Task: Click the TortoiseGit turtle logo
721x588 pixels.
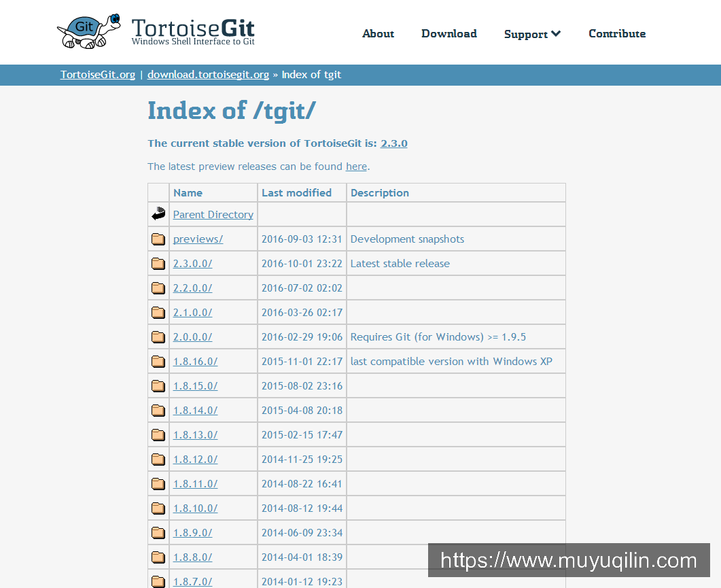Action: point(88,31)
